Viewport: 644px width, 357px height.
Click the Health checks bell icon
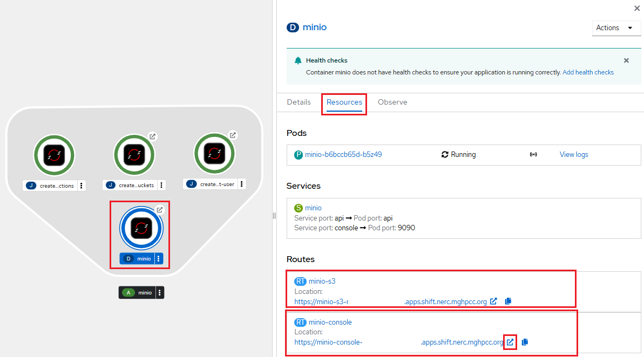(x=298, y=60)
